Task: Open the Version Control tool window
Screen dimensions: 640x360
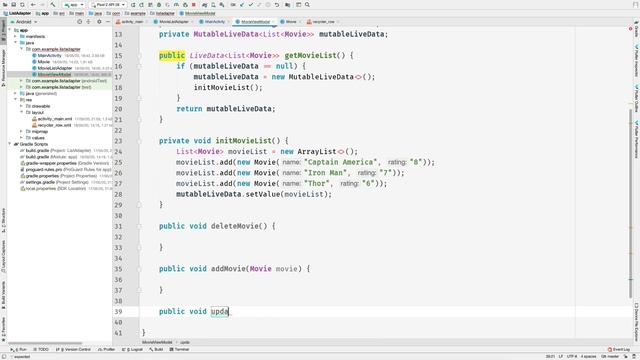Action: click(73, 349)
